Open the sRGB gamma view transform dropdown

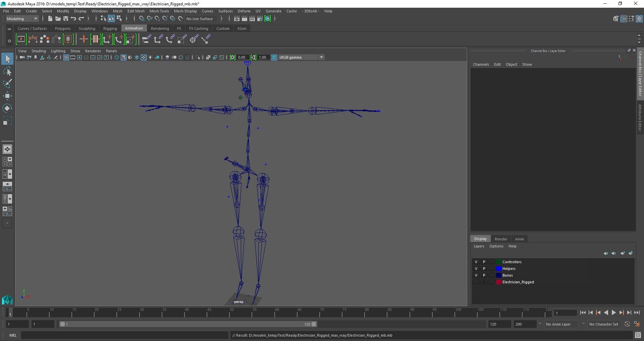tap(301, 57)
